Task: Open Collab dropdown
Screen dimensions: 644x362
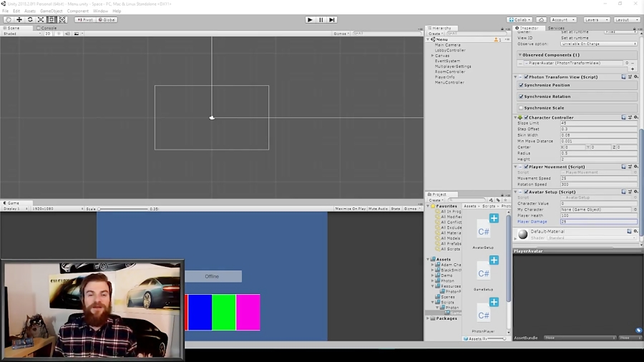Action: (520, 20)
